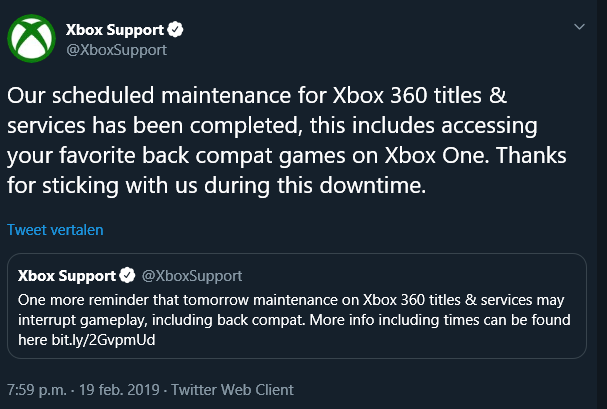The height and width of the screenshot is (409, 607).
Task: Open the quoted tweet about the maintenance reminder
Action: point(297,306)
